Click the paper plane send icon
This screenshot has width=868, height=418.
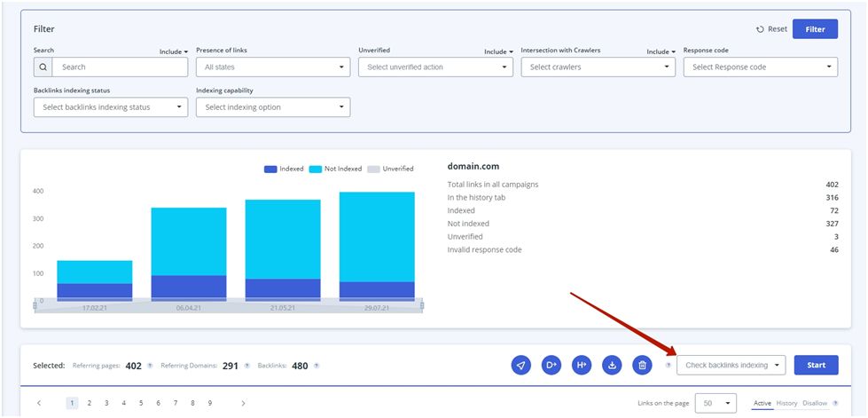[521, 365]
